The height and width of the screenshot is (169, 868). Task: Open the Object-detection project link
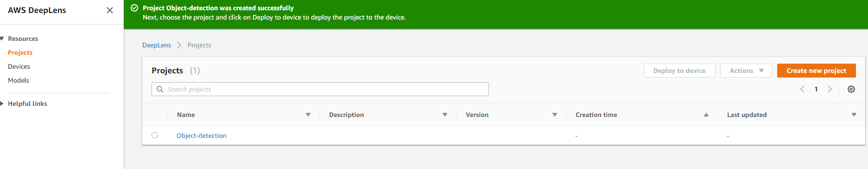(x=202, y=136)
